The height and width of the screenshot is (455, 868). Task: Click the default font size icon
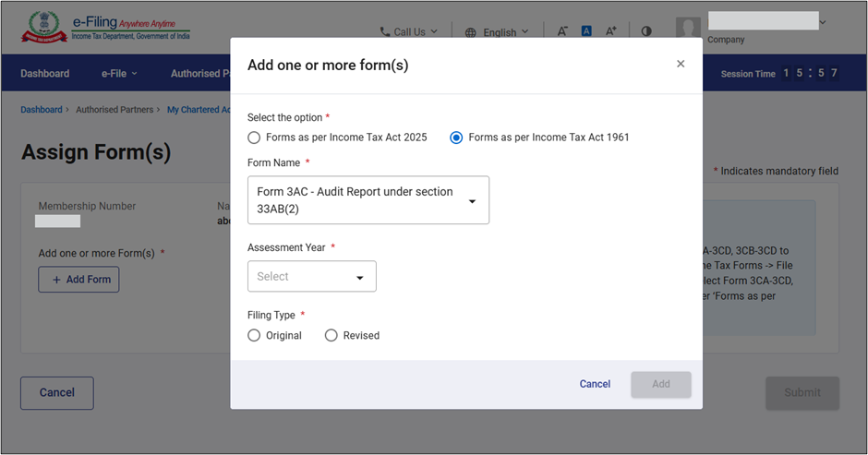coord(586,30)
